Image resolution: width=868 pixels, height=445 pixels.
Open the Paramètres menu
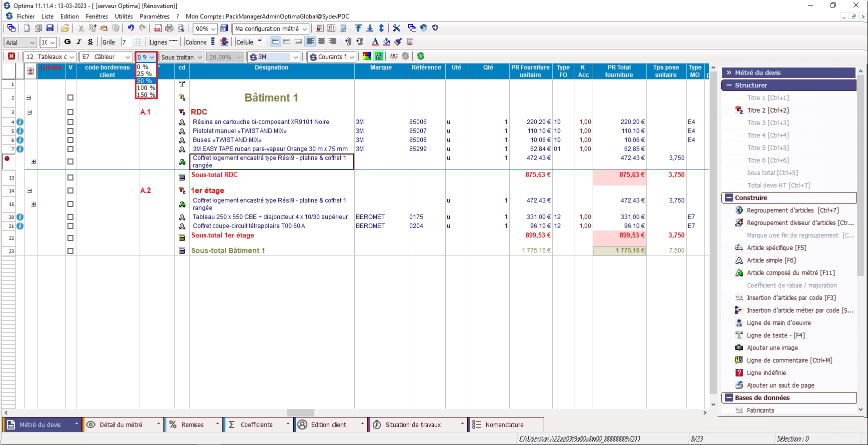[x=155, y=16]
